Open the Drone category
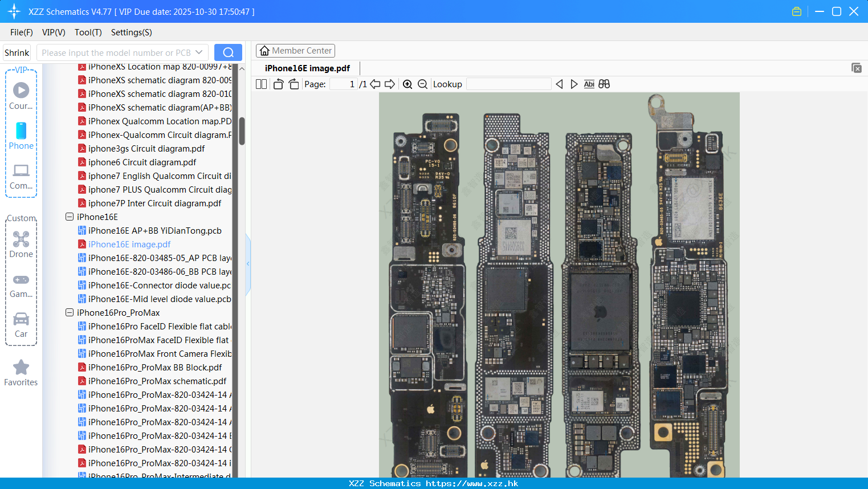The height and width of the screenshot is (489, 868). (21, 244)
